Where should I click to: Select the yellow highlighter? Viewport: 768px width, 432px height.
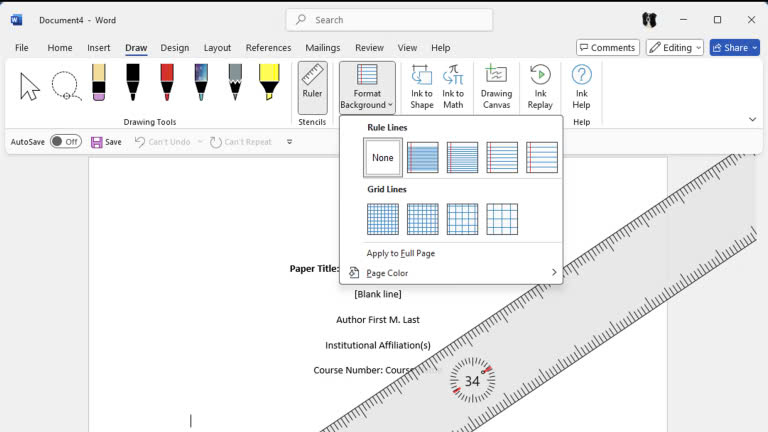(x=269, y=83)
